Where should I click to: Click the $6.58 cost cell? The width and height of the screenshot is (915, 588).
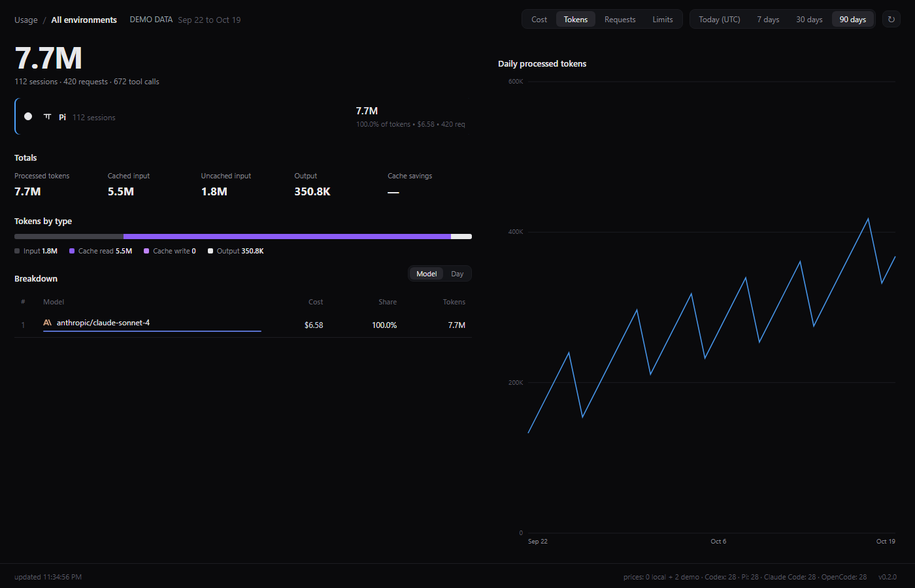click(x=314, y=325)
